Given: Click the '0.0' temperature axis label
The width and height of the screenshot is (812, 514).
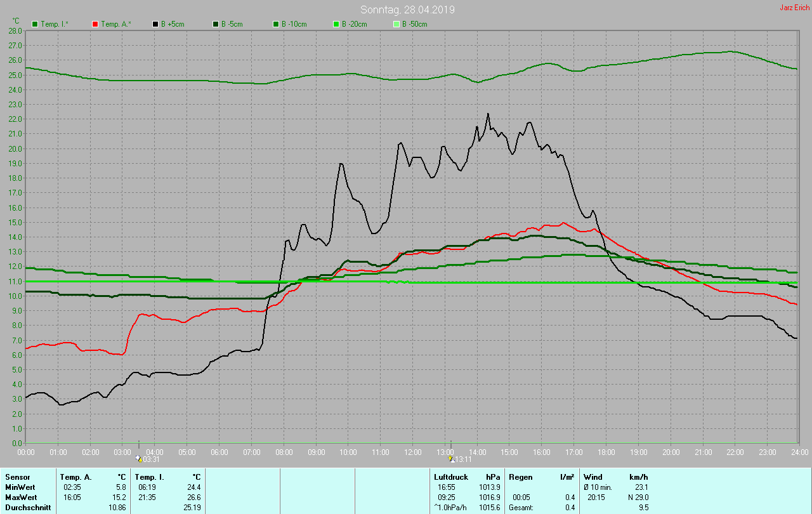Looking at the screenshot, I should (18, 444).
